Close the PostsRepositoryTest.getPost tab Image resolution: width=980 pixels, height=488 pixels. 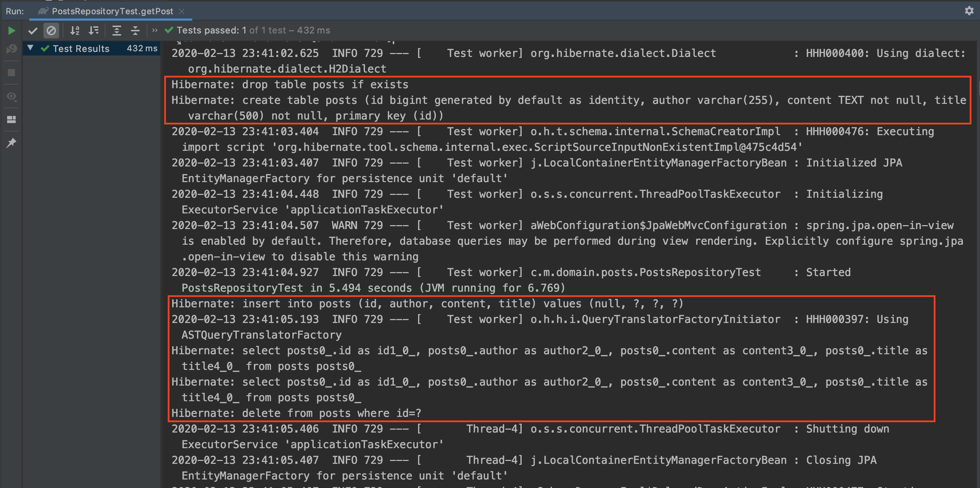182,11
